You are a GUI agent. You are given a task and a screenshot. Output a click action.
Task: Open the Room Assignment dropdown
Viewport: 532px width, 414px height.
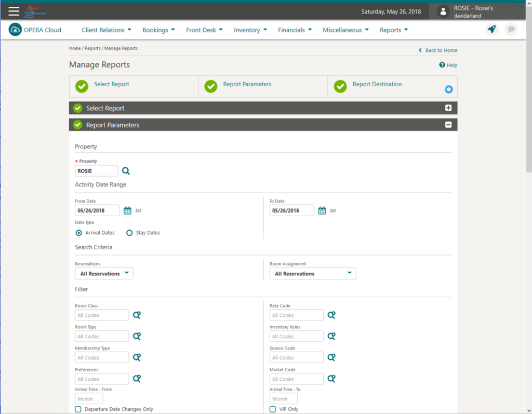click(x=312, y=274)
